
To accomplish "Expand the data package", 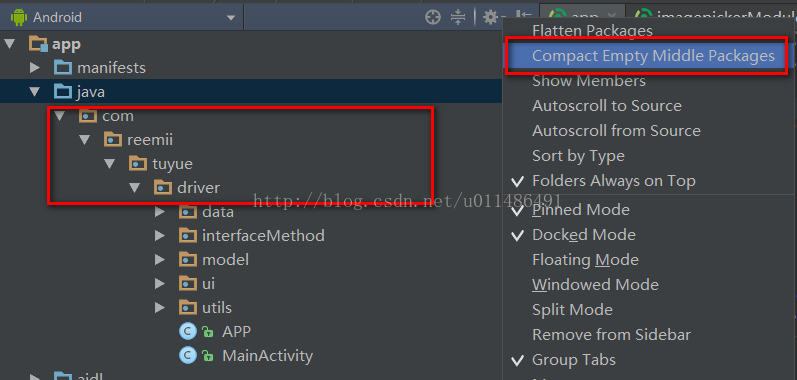I will coord(160,212).
